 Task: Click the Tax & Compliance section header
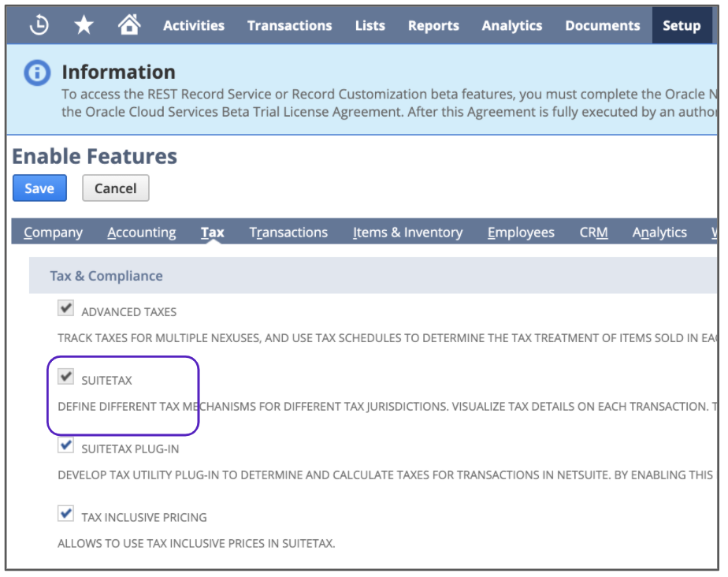[106, 276]
